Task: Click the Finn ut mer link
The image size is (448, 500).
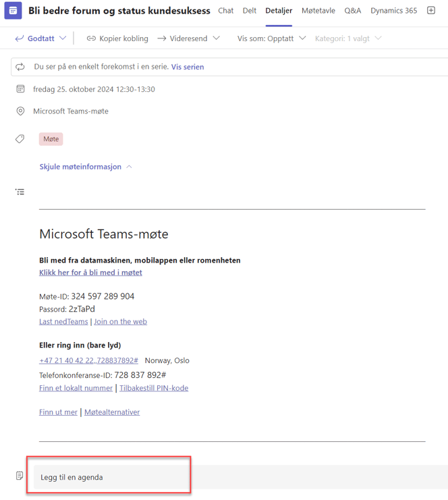Action: click(58, 412)
